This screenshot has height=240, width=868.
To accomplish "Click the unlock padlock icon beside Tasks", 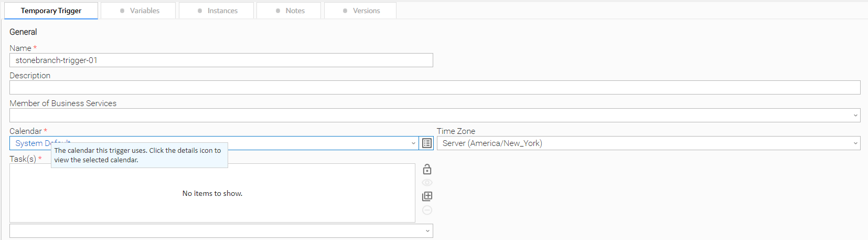I will coord(427,169).
